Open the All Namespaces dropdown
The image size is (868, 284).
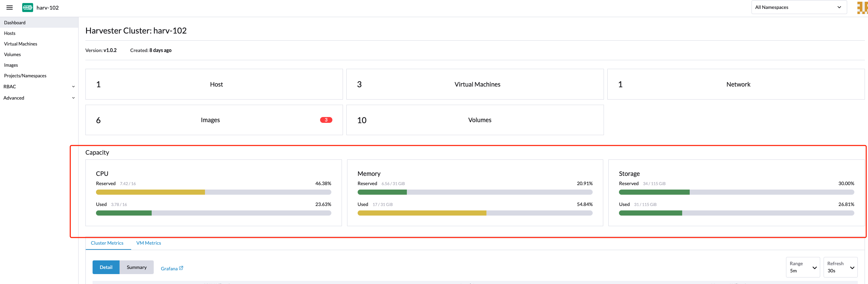click(799, 7)
